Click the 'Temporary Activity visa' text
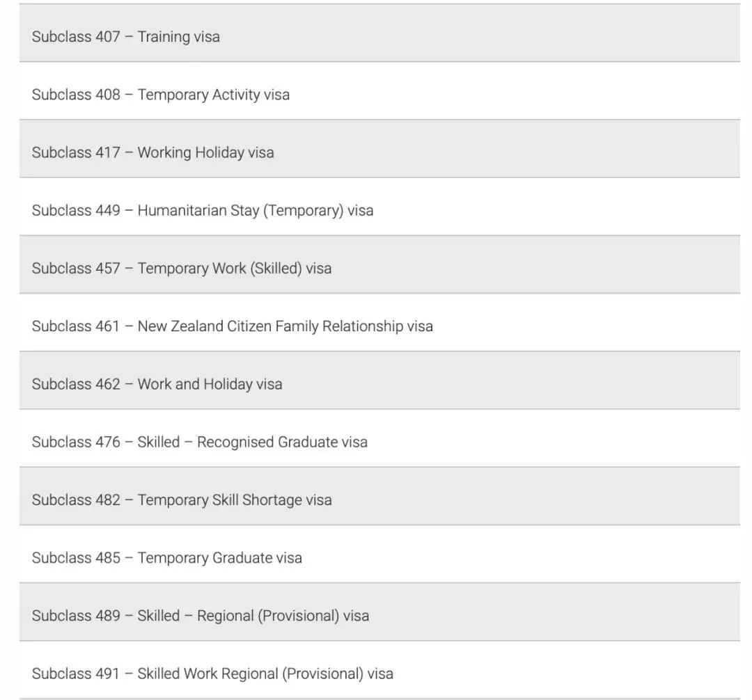Screen dimensions: 752x700 click(214, 95)
